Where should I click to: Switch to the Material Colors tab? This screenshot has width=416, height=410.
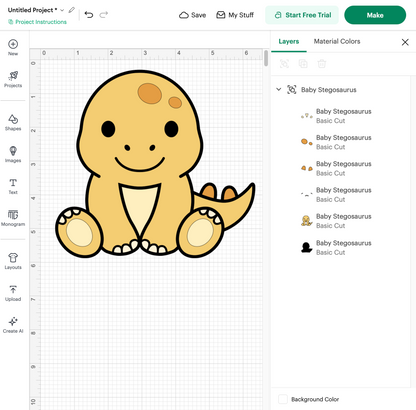337,41
